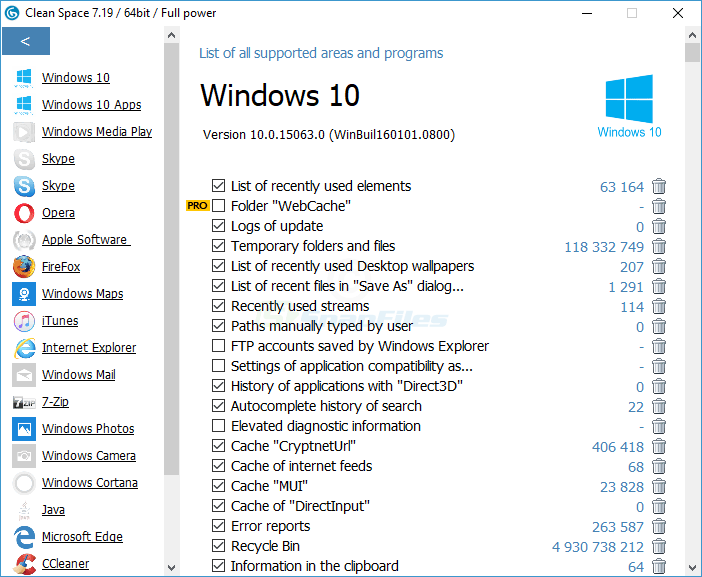Check the Folder "WebCache" checkbox

(x=218, y=205)
